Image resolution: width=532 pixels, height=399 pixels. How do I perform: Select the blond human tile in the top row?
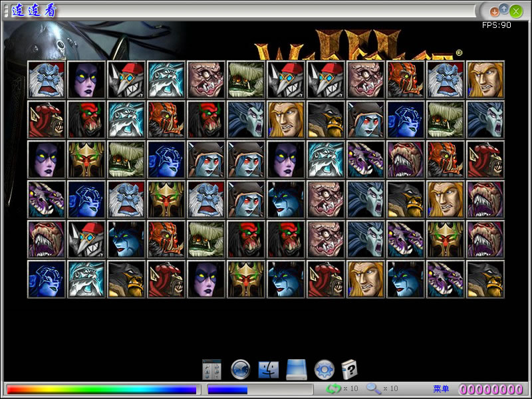(x=485, y=80)
